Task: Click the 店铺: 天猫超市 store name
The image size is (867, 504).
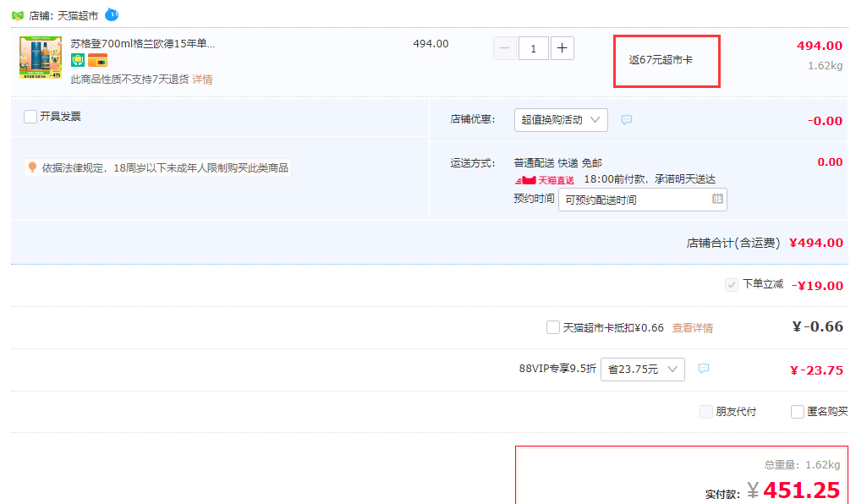Action: (x=63, y=15)
